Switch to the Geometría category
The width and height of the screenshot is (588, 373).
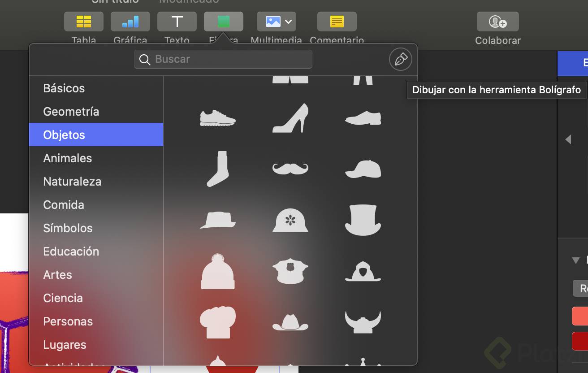(96, 111)
